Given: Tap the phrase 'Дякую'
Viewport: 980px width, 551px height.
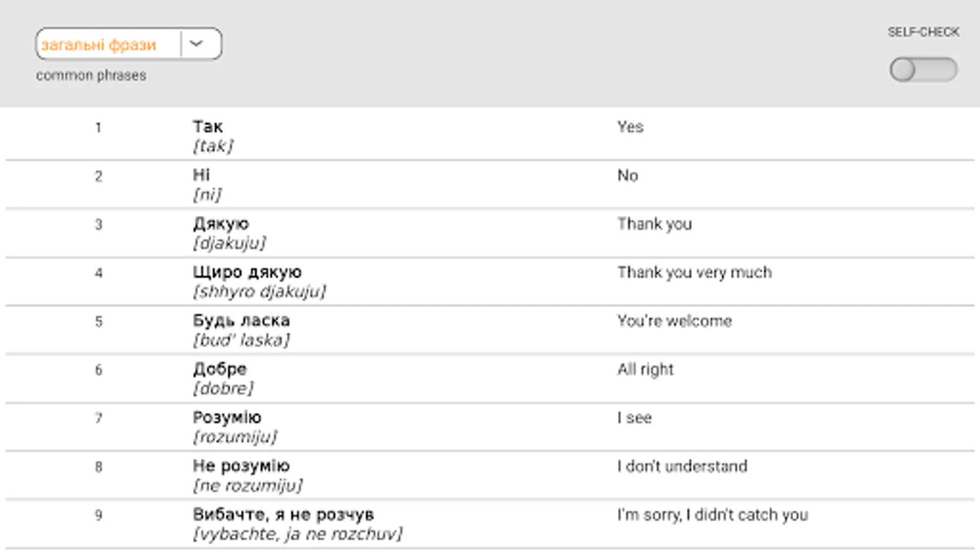Looking at the screenshot, I should click(221, 224).
